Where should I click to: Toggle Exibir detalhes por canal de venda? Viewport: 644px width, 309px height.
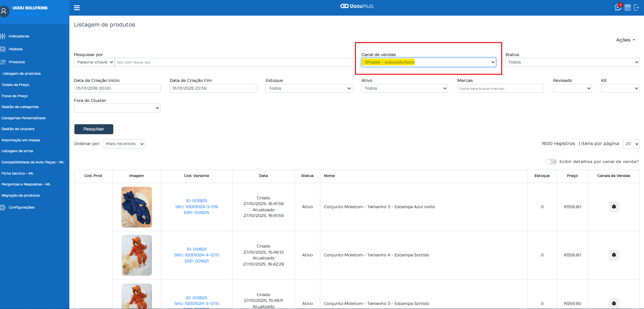point(551,162)
